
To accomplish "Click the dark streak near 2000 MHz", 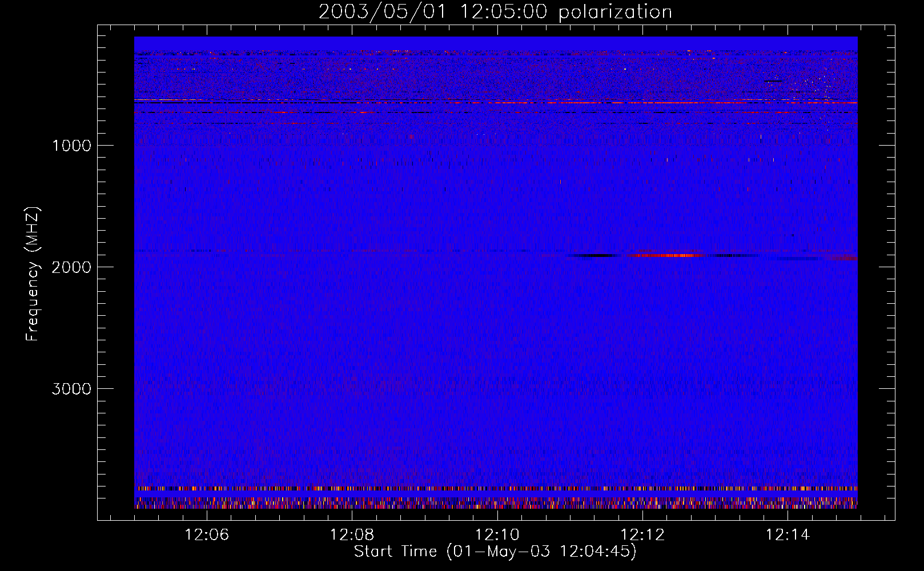I will (x=594, y=256).
